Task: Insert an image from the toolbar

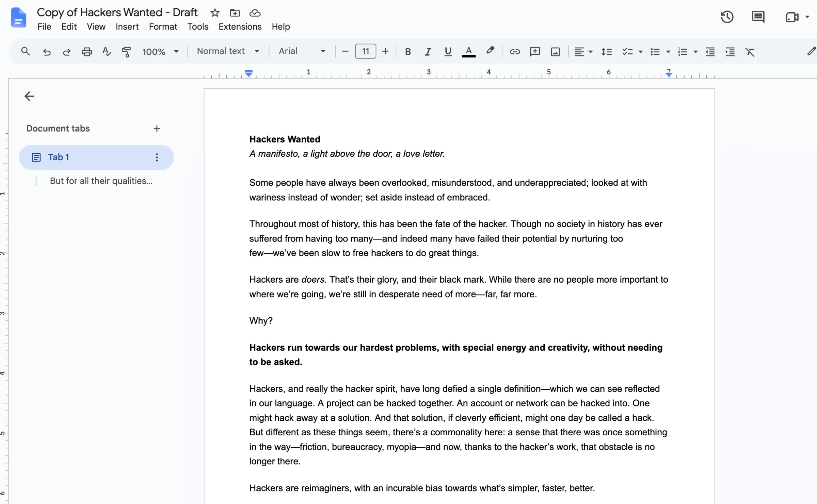Action: pyautogui.click(x=555, y=52)
